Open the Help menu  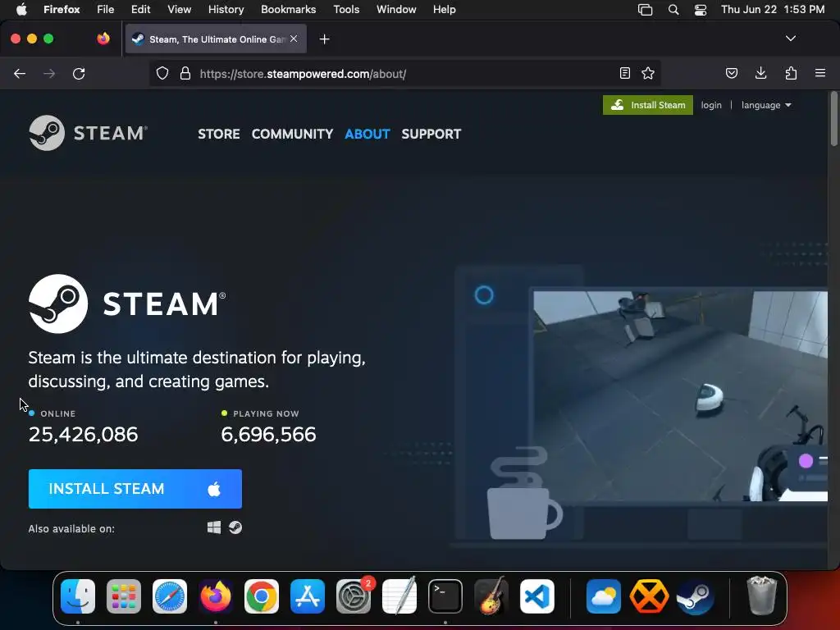tap(444, 10)
